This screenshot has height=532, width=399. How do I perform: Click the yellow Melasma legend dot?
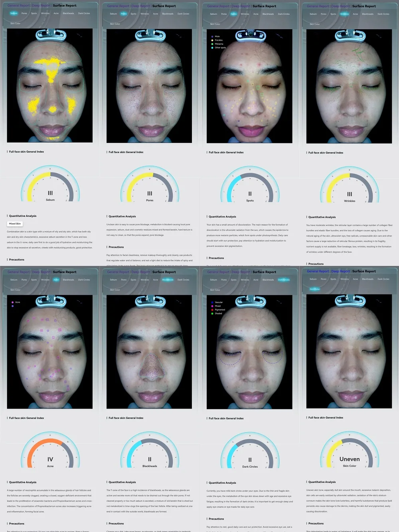click(212, 44)
